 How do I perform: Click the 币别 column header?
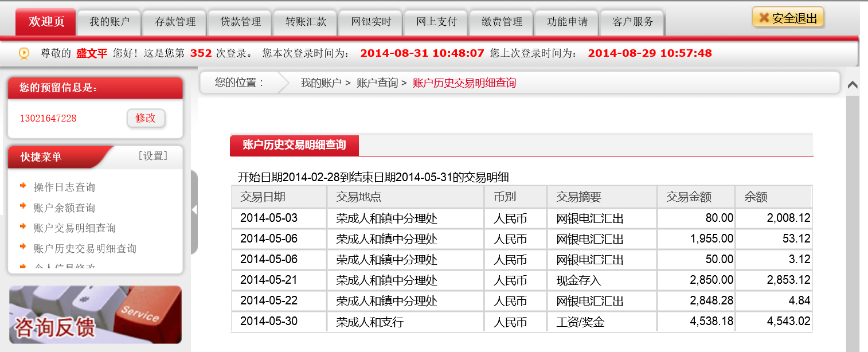pyautogui.click(x=516, y=197)
